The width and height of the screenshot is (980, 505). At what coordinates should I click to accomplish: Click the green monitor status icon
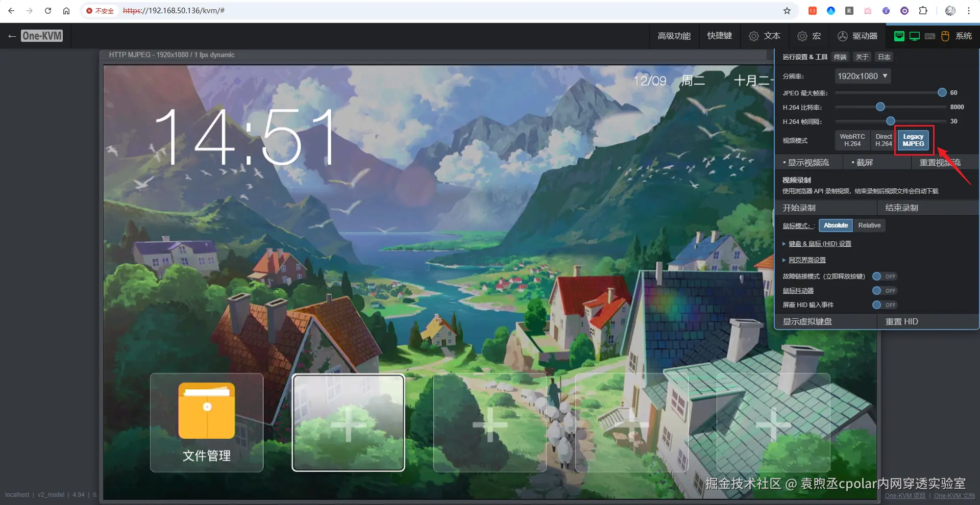click(x=915, y=36)
